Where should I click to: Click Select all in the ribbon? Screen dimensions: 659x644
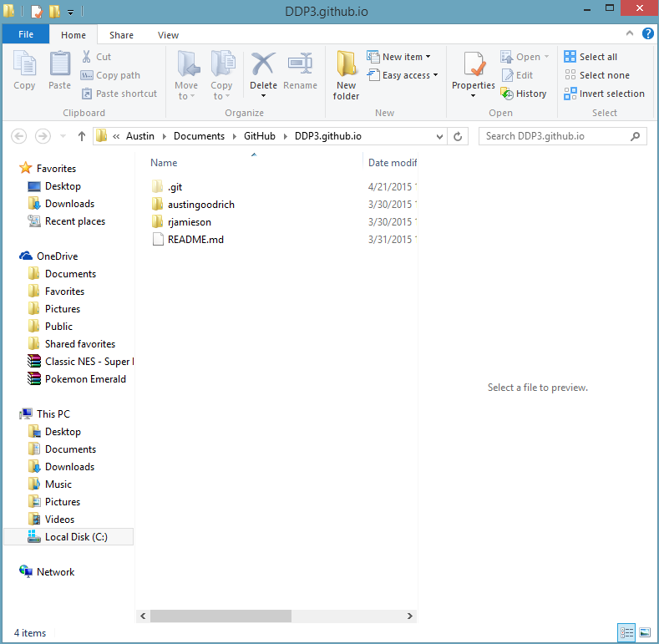[591, 57]
